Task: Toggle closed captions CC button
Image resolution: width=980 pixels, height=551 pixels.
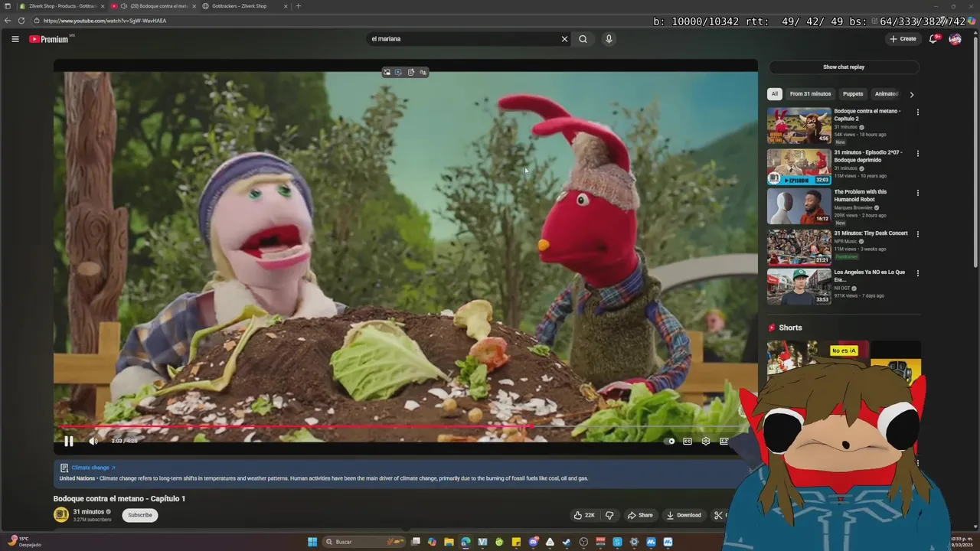Action: point(688,441)
